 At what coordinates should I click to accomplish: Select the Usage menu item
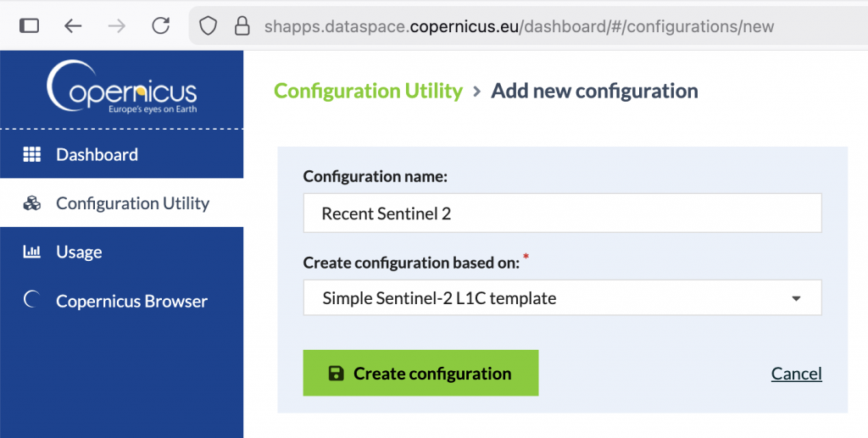coord(79,252)
